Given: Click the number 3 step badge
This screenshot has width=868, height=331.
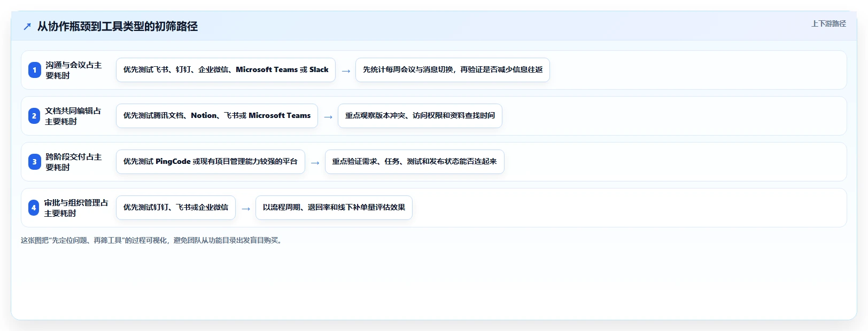Looking at the screenshot, I should pos(34,162).
